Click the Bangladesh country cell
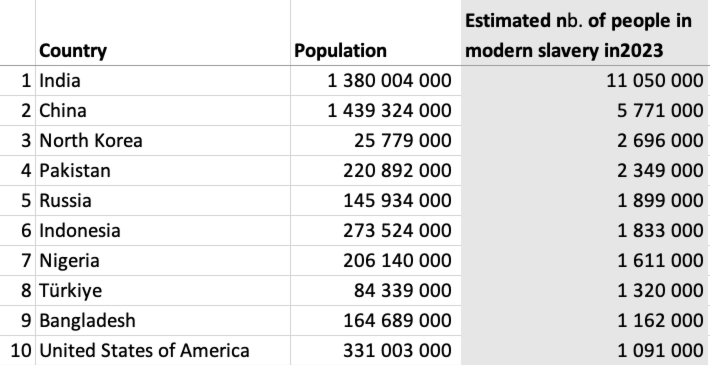The image size is (710, 365). click(x=163, y=320)
